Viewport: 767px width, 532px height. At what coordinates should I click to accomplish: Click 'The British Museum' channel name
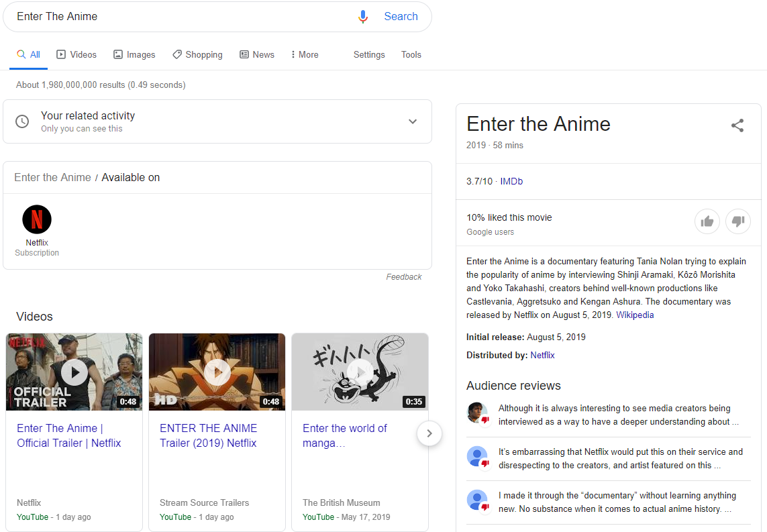[x=341, y=502]
